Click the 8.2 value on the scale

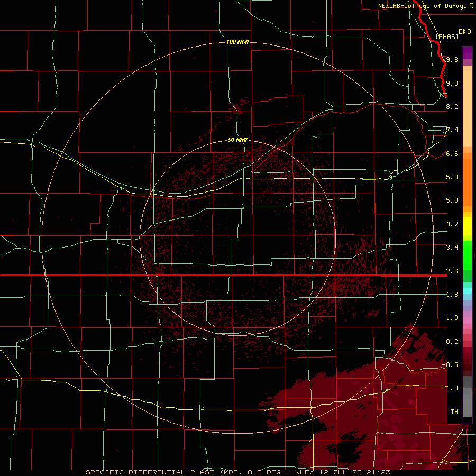click(452, 106)
